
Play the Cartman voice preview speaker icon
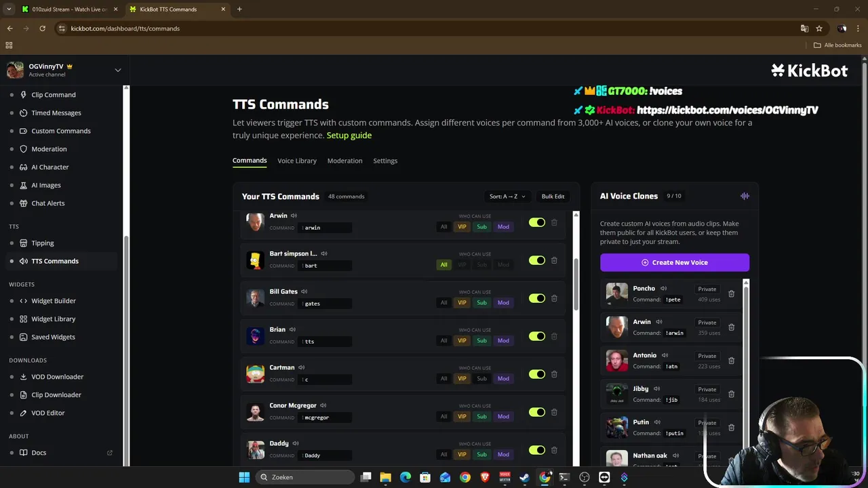(x=301, y=367)
